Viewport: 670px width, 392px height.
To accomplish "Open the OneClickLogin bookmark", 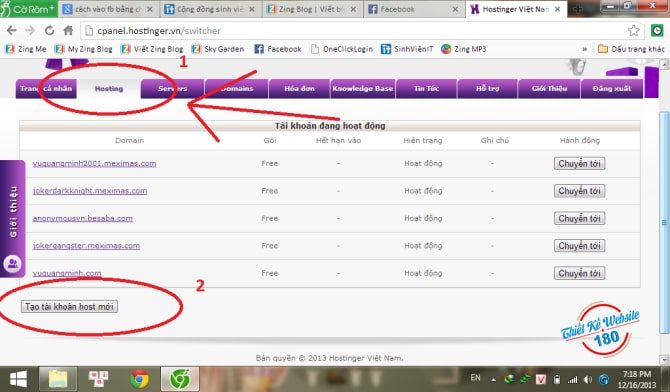I will click(x=342, y=49).
